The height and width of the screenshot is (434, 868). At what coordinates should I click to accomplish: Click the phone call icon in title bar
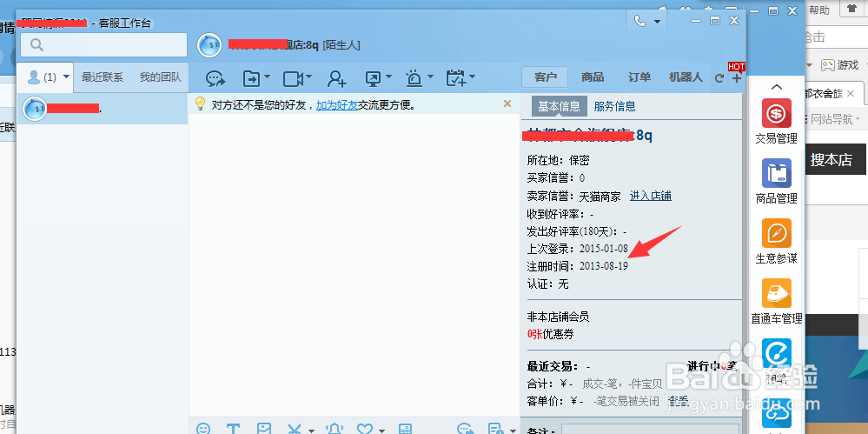(640, 21)
